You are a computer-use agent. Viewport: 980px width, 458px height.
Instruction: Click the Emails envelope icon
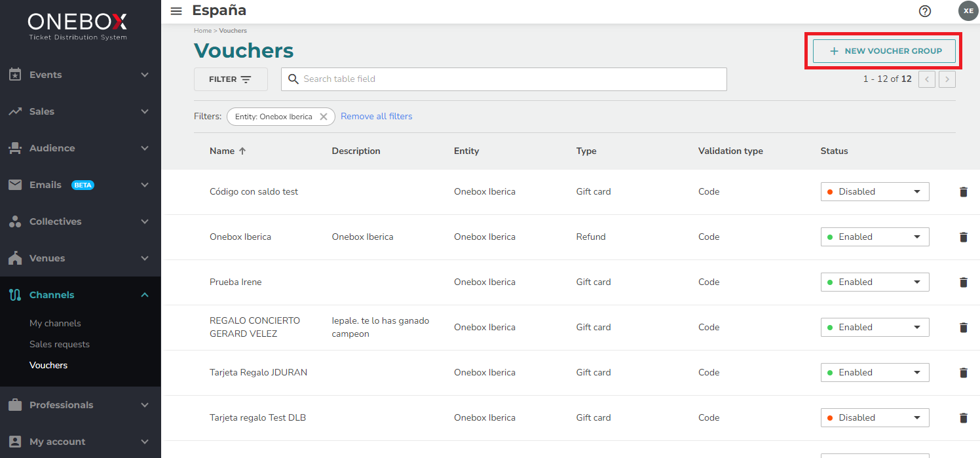(15, 185)
